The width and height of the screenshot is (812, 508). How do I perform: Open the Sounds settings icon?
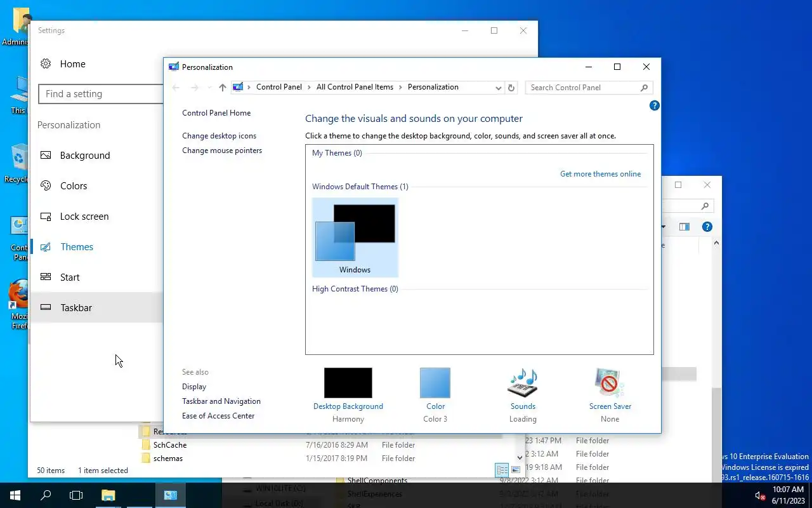coord(523,383)
